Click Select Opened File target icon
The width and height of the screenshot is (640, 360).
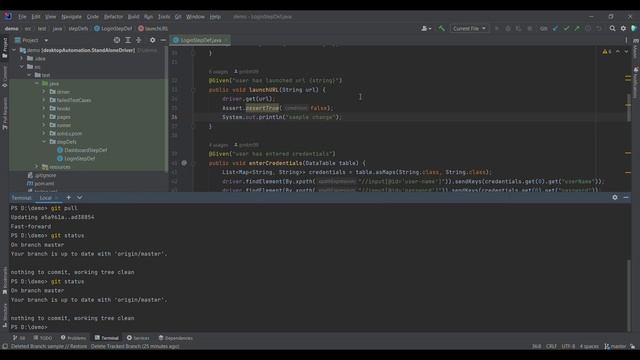(x=117, y=40)
